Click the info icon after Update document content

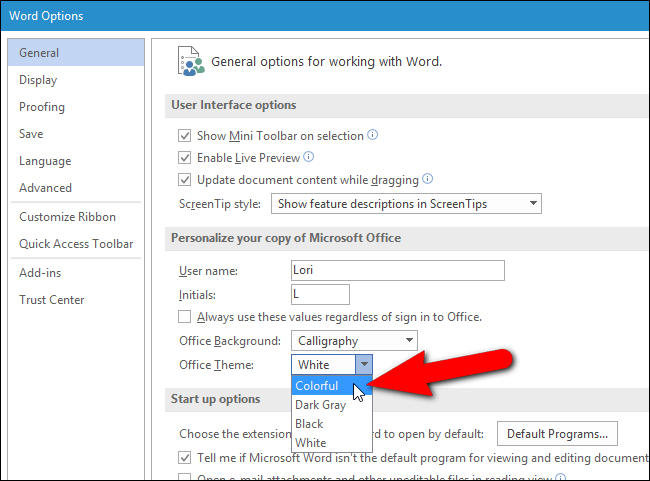[x=427, y=179]
